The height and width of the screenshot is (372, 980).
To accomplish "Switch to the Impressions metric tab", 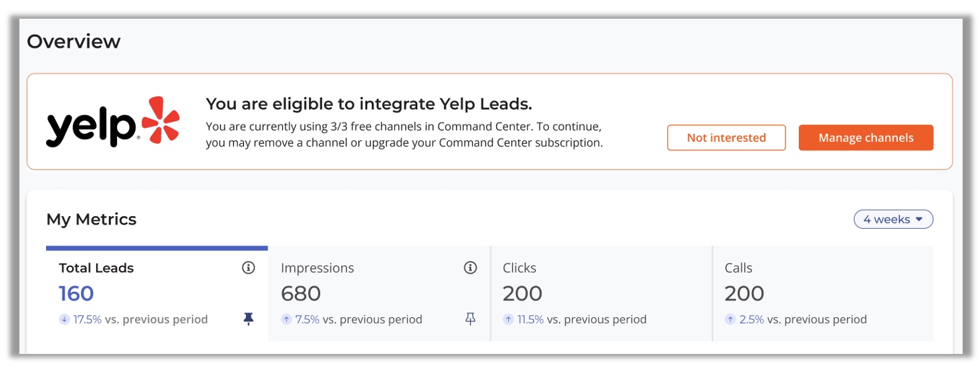I will (379, 294).
